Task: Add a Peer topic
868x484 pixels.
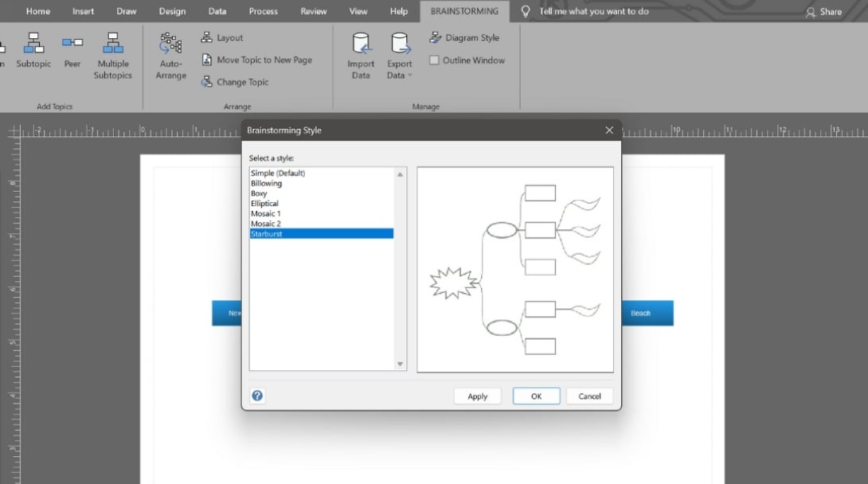Action: coord(72,50)
